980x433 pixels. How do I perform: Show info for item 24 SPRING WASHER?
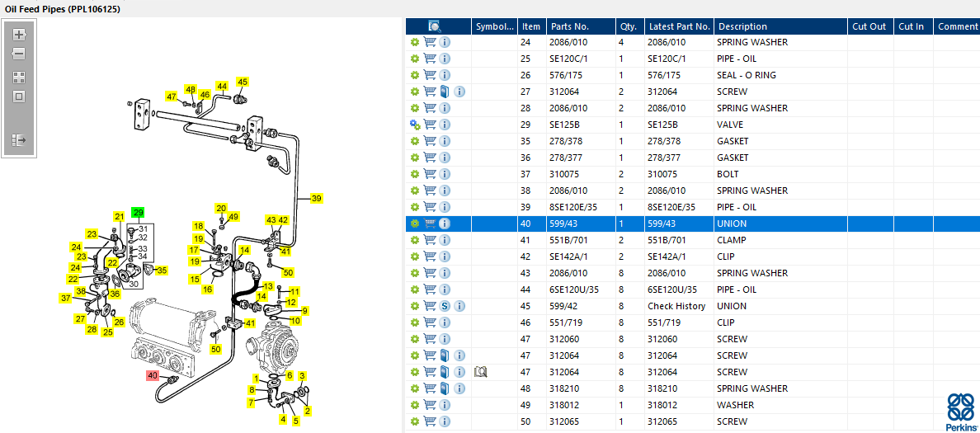(445, 43)
